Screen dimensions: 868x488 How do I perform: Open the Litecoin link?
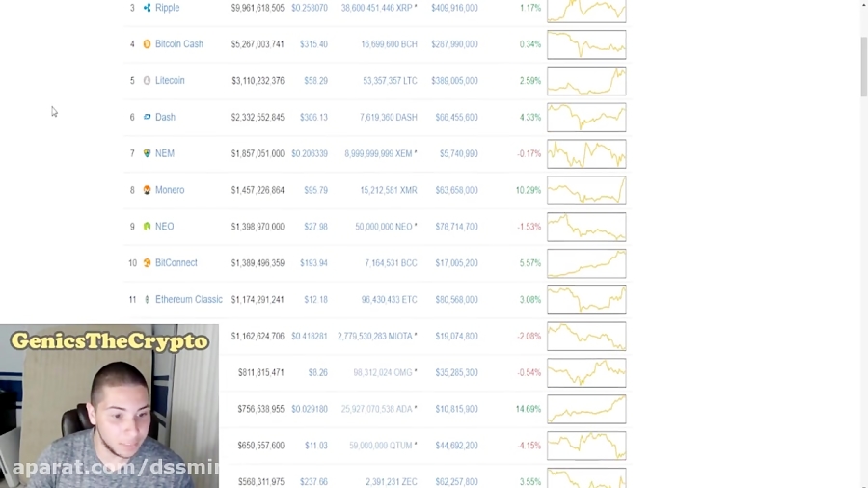170,81
